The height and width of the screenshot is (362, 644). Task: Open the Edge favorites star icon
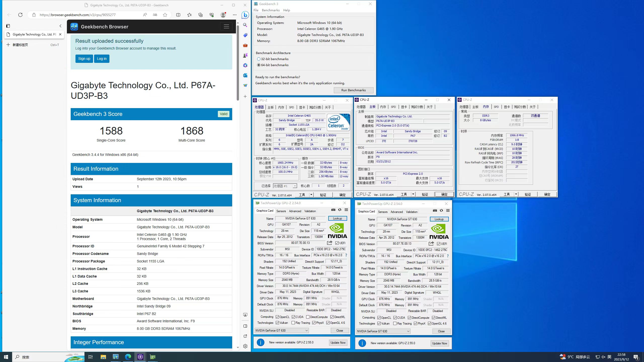pyautogui.click(x=165, y=15)
